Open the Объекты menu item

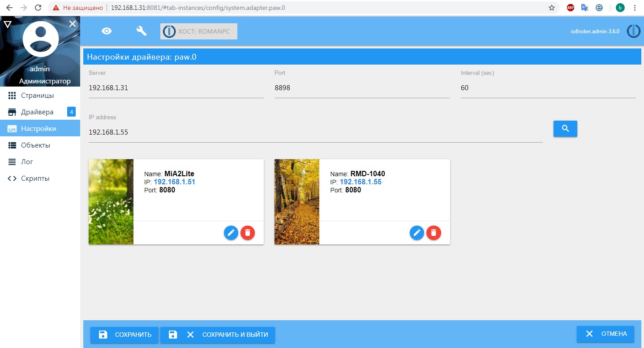[x=40, y=145]
